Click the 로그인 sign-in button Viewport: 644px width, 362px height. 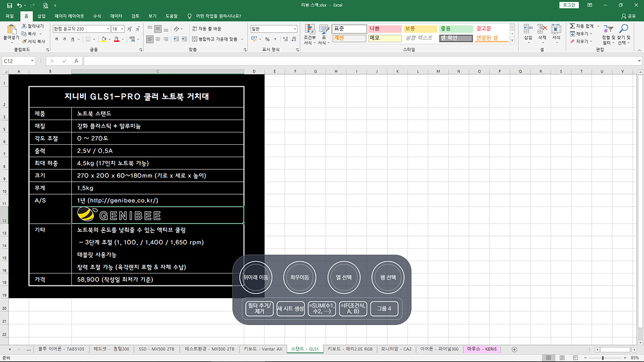click(568, 5)
